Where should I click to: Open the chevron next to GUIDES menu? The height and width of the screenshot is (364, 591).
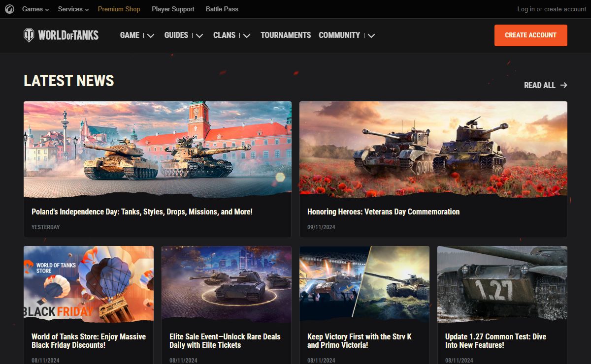click(x=199, y=35)
